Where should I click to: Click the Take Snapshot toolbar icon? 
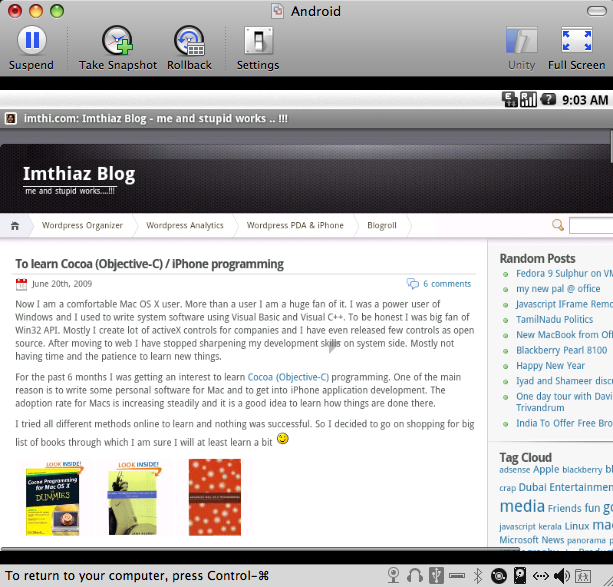tap(117, 41)
